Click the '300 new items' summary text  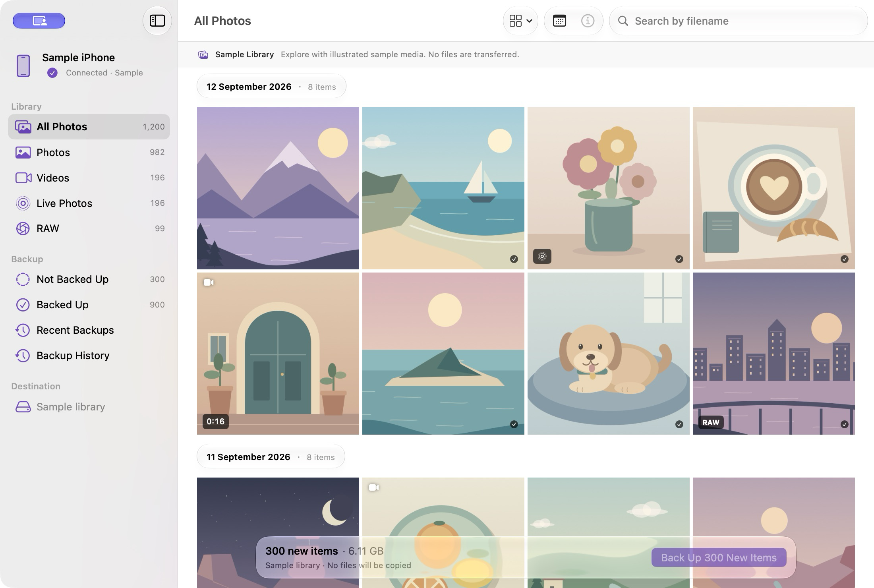point(302,551)
